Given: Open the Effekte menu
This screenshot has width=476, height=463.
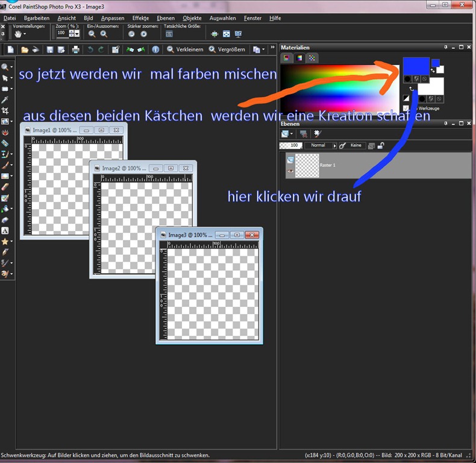Looking at the screenshot, I should pyautogui.click(x=140, y=18).
